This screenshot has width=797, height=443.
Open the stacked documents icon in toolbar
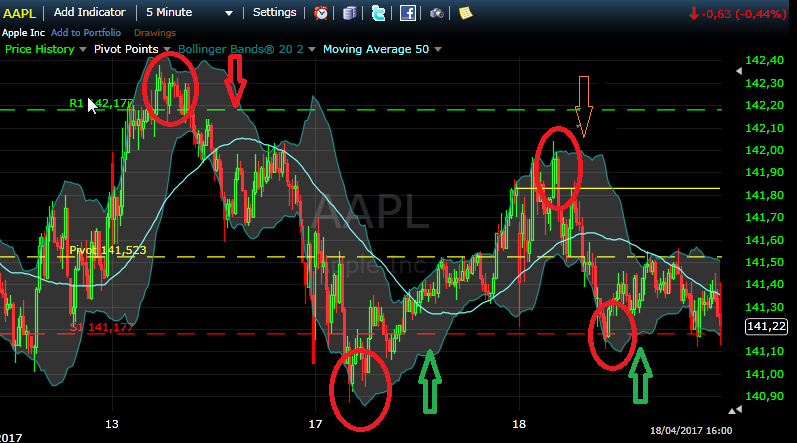(x=350, y=13)
